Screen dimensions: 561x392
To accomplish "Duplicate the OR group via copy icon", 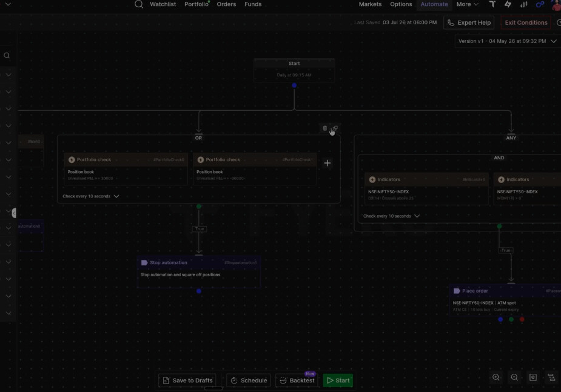I will pos(334,128).
